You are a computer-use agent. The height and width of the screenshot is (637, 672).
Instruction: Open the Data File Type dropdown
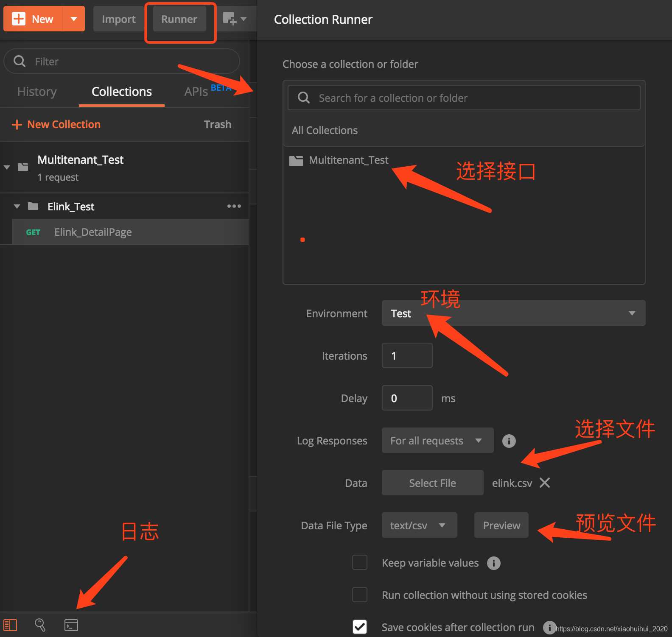[x=419, y=525]
